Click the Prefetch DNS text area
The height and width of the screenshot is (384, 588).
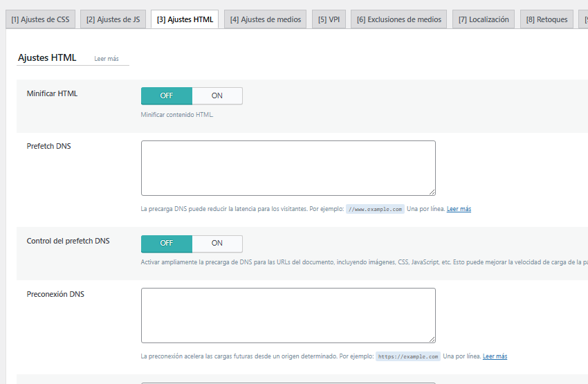[288, 168]
